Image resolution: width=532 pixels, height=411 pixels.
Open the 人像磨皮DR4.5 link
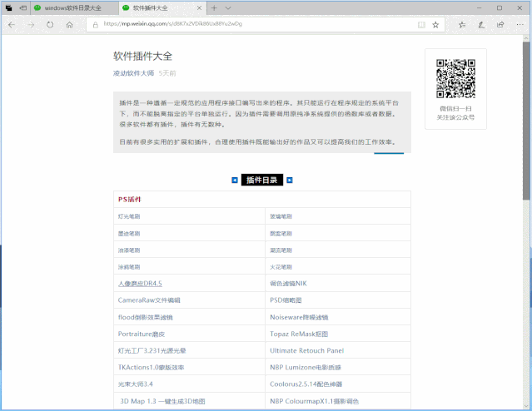coord(140,284)
